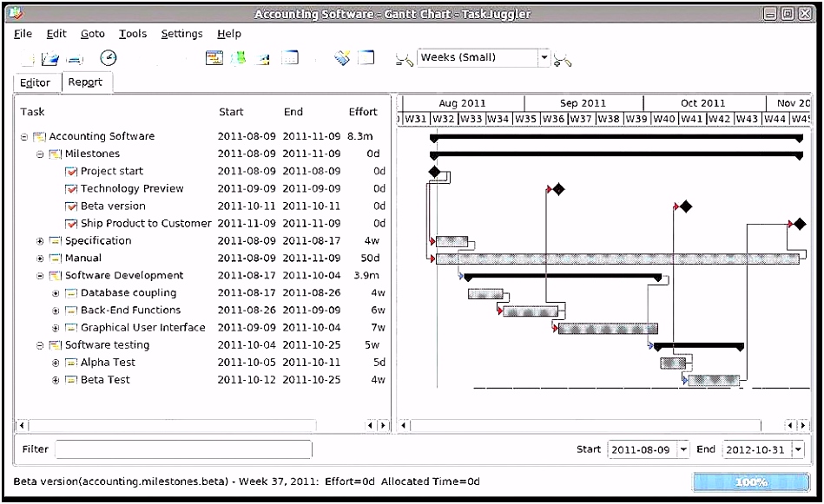Click the Effort column header
Screen dimensions: 824x504
(x=363, y=112)
